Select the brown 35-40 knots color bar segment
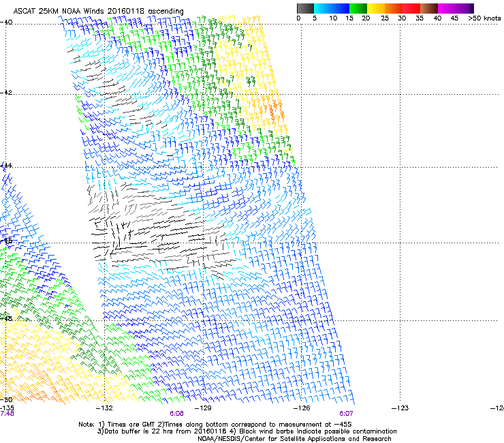This screenshot has height=443, width=504. [429, 8]
